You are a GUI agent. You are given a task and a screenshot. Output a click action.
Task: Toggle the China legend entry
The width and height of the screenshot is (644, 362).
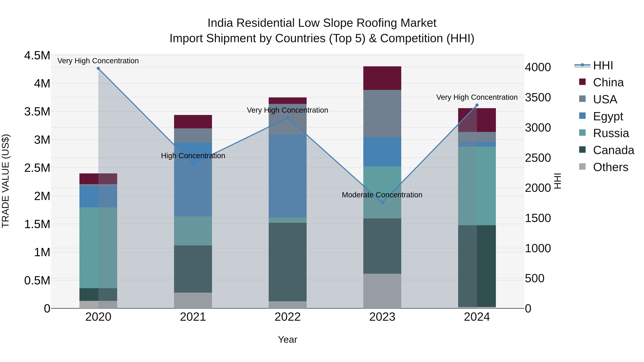tap(601, 82)
